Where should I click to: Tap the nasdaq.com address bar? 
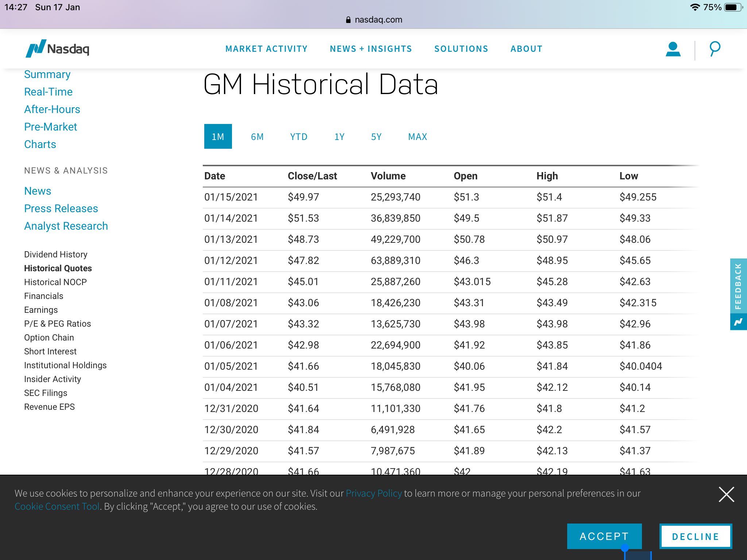tap(373, 20)
